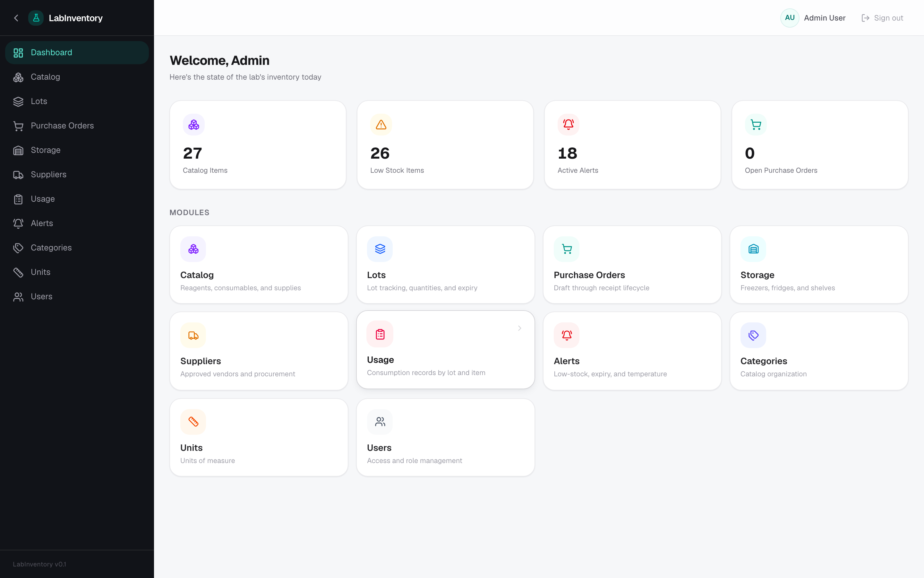This screenshot has width=924, height=578.
Task: Click the chevron arrow on Usage card
Action: coord(520,328)
